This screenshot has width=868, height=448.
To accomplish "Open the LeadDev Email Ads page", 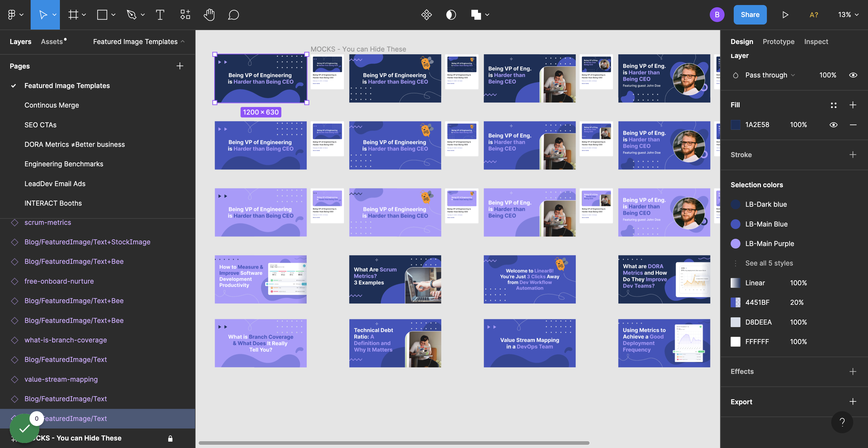I will point(55,184).
